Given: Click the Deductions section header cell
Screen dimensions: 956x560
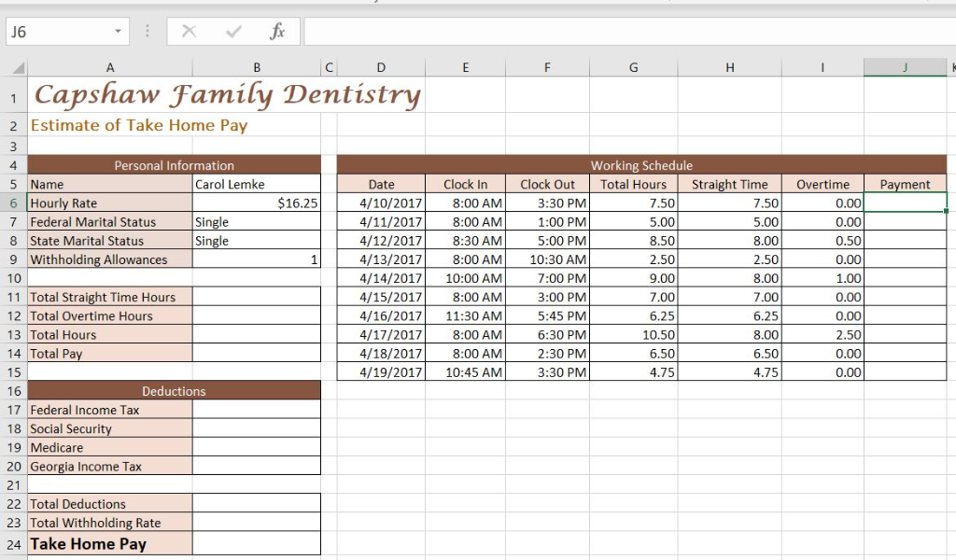Looking at the screenshot, I should [174, 390].
